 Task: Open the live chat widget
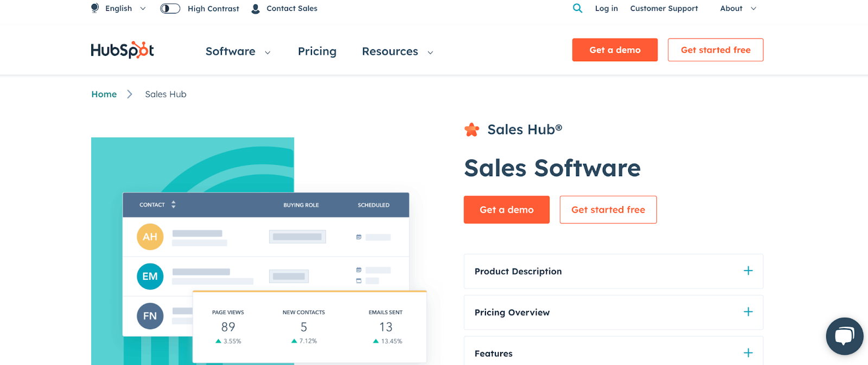[x=845, y=336]
